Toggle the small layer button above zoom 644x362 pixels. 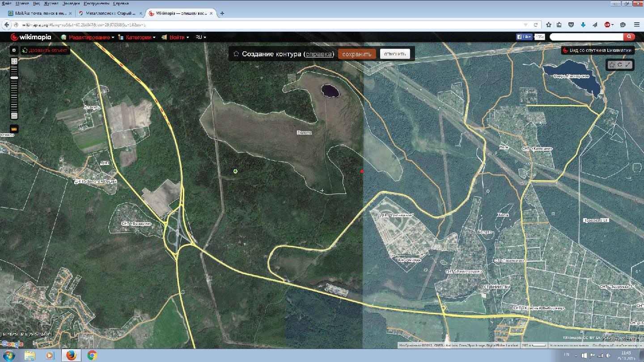[14, 51]
